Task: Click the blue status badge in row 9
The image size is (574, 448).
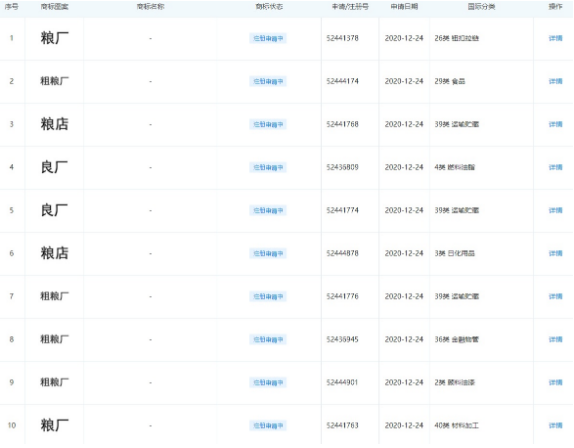Action: [x=268, y=382]
